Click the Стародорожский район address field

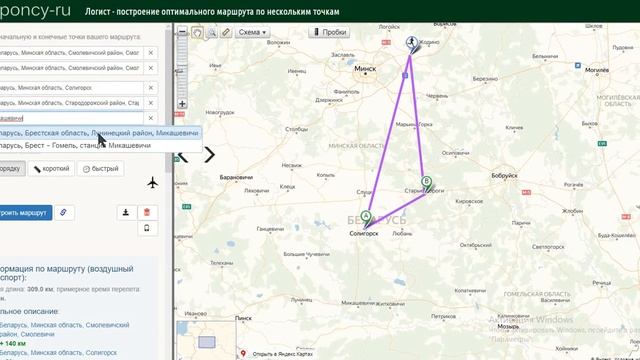(70, 103)
